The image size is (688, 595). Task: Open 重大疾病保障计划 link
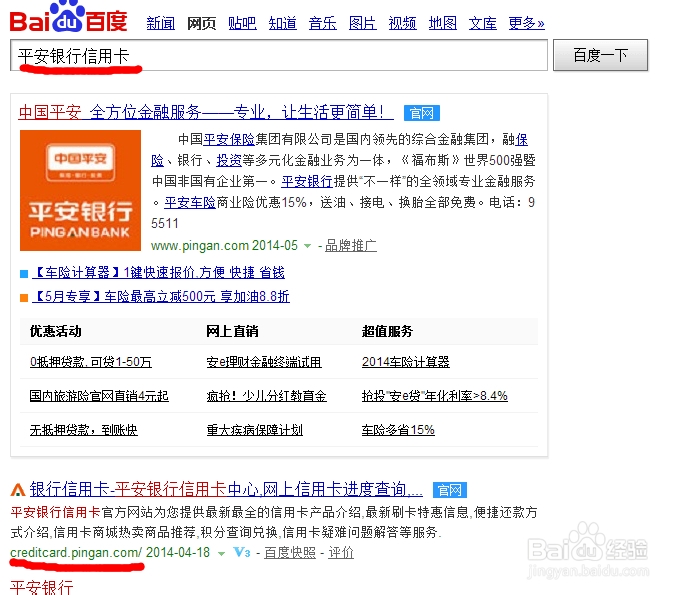[255, 430]
